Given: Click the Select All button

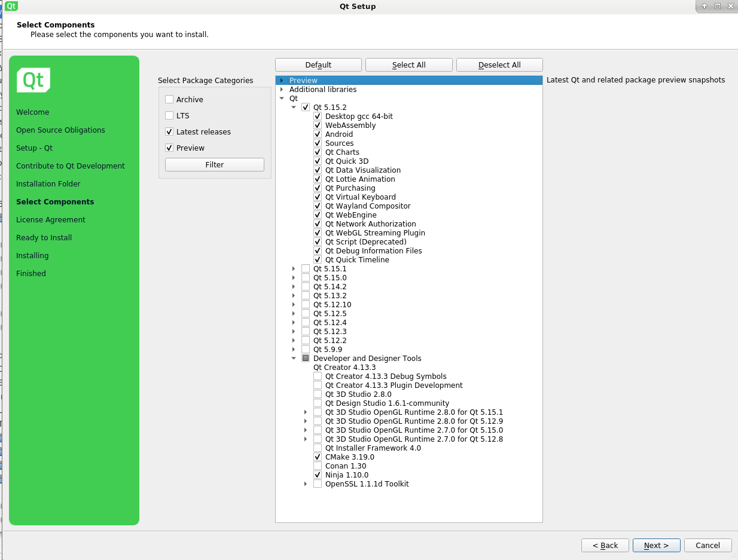Looking at the screenshot, I should tap(408, 65).
